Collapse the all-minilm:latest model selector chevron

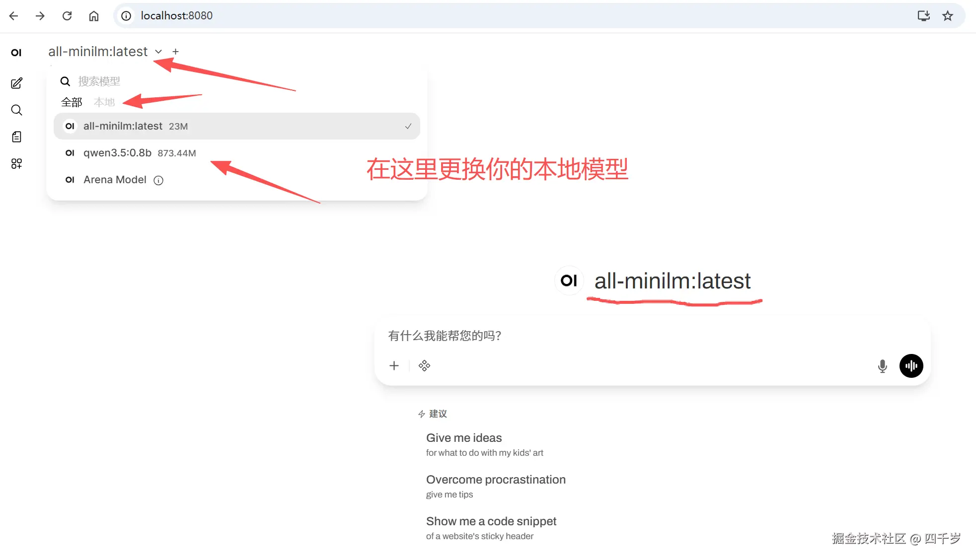click(158, 52)
